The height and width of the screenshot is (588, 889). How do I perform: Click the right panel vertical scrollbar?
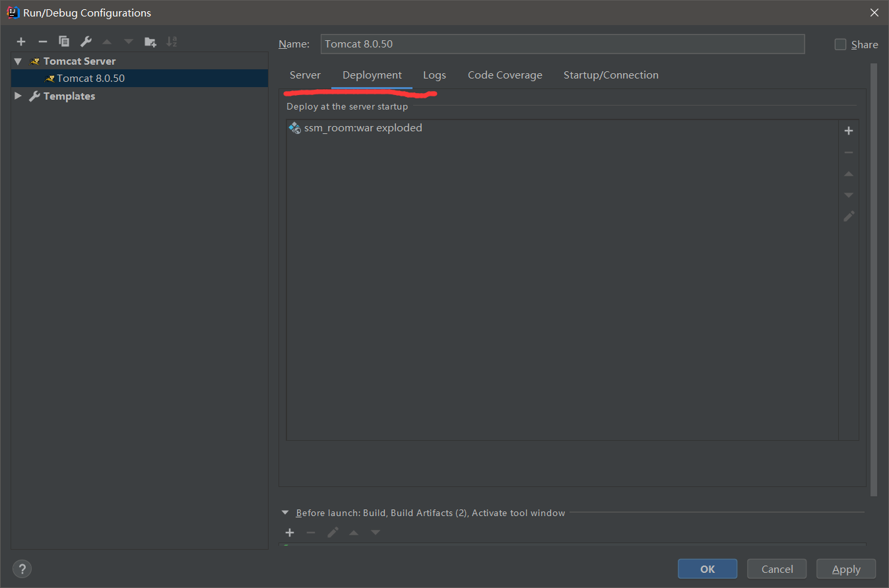(874, 280)
